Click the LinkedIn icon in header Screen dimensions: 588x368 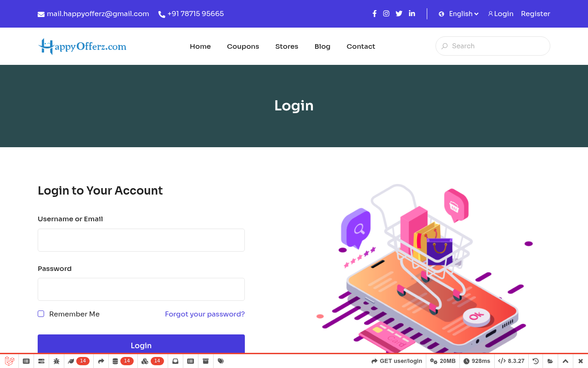[412, 14]
